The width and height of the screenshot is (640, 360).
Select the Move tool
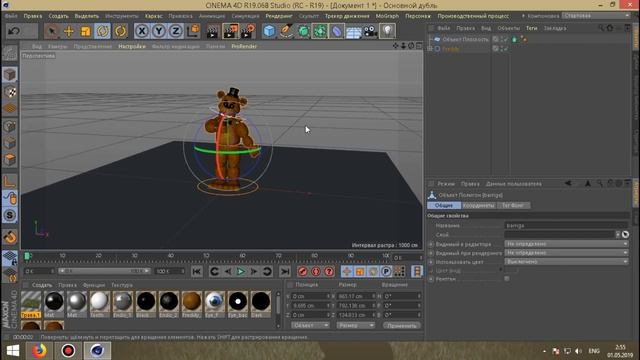point(69,31)
